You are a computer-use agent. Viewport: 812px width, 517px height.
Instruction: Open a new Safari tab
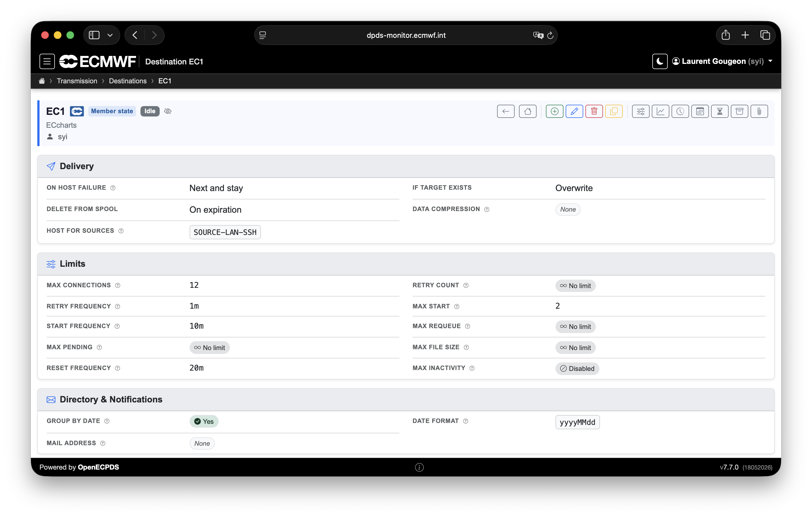point(745,35)
